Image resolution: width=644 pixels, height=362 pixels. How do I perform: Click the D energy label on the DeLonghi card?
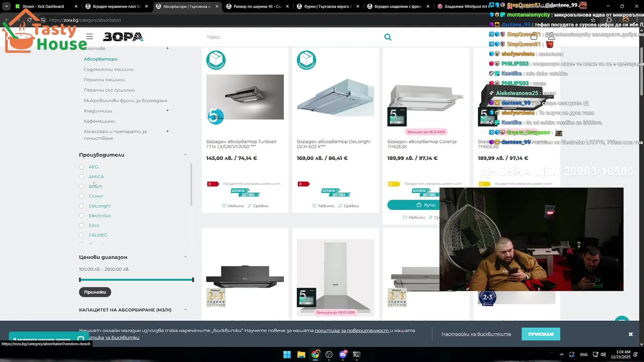(303, 184)
